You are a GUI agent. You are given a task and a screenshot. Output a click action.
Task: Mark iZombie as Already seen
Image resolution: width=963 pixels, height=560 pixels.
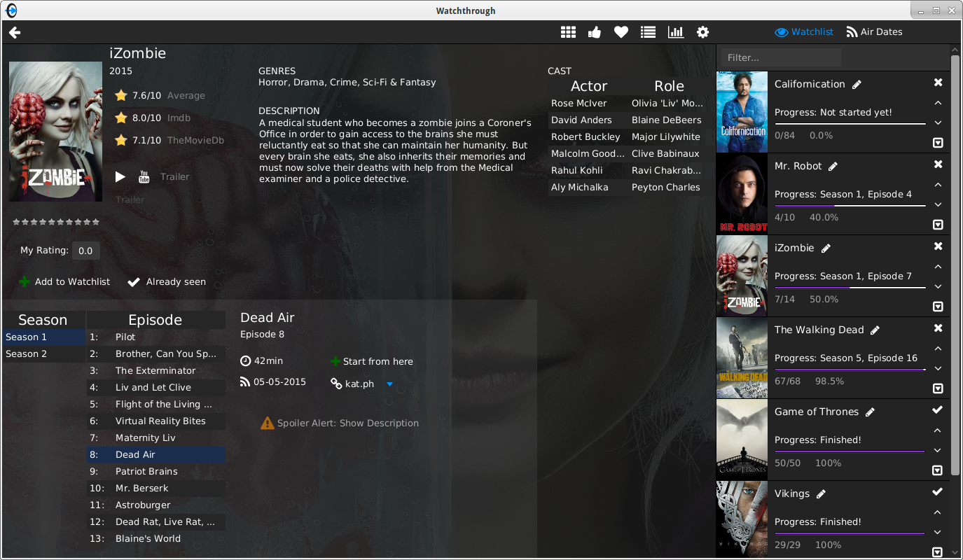[167, 281]
